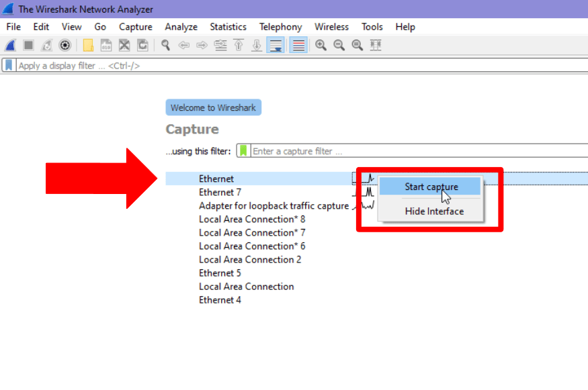The image size is (588, 390).
Task: Open Capture options gear icon
Action: click(65, 46)
